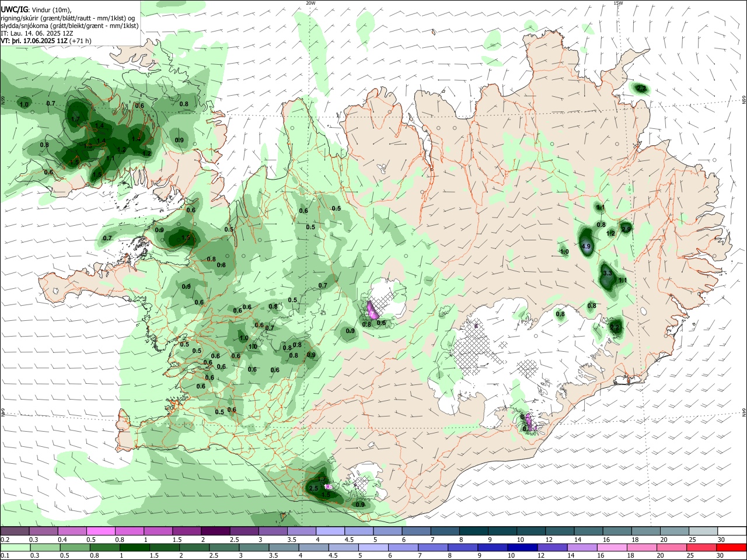
Task: Pick the dark purple swatch labeled 2, upper legend row
Action: point(215,531)
